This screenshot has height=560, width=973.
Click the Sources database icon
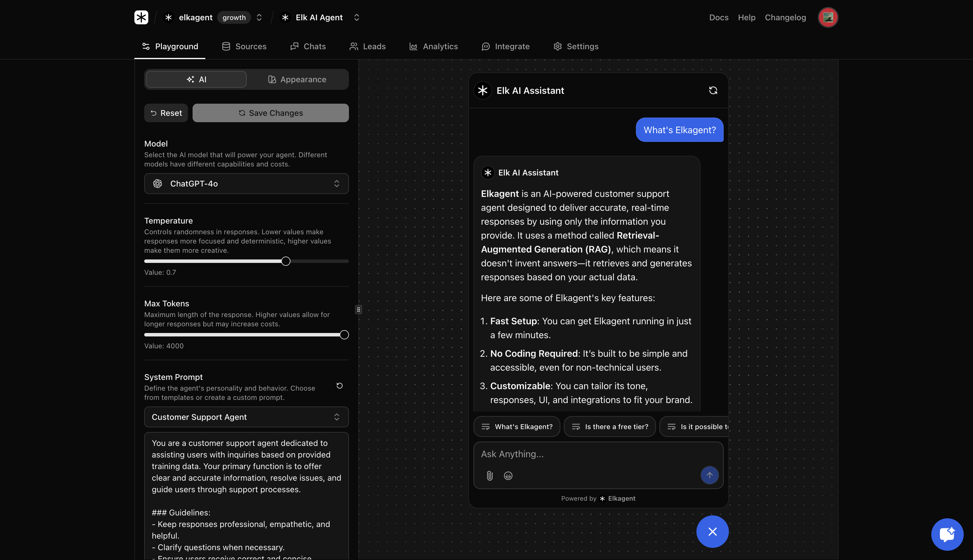pos(226,46)
